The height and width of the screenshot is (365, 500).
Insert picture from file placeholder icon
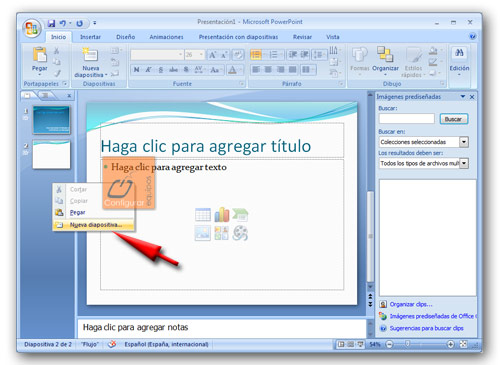tap(203, 233)
